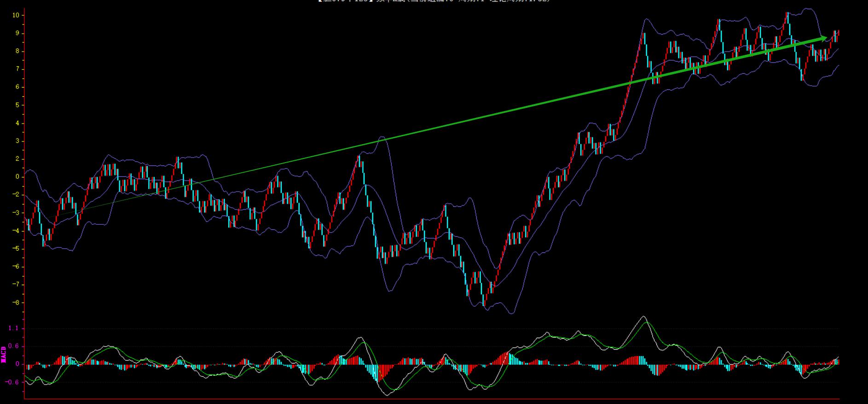Click the partially visible chart title text at top

434,1
